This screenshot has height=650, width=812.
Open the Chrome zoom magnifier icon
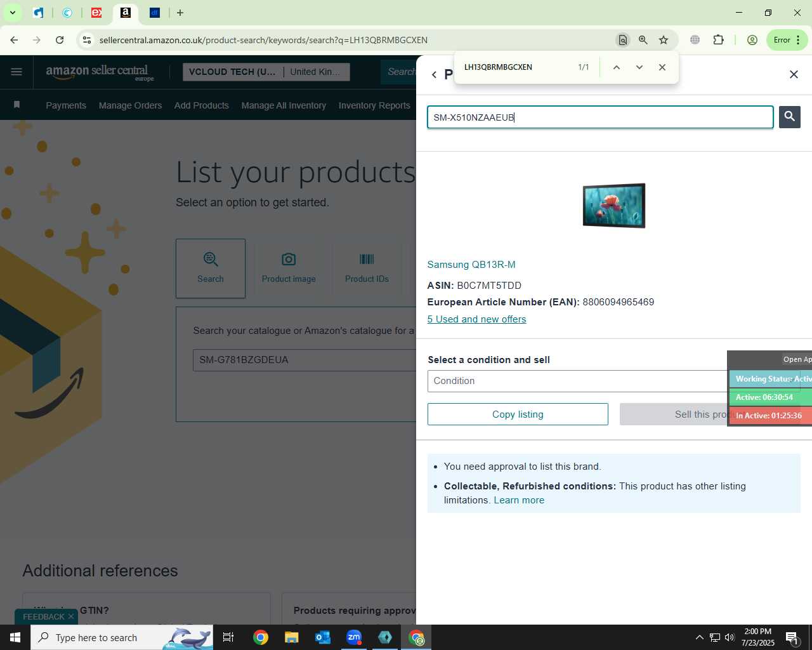coord(643,40)
